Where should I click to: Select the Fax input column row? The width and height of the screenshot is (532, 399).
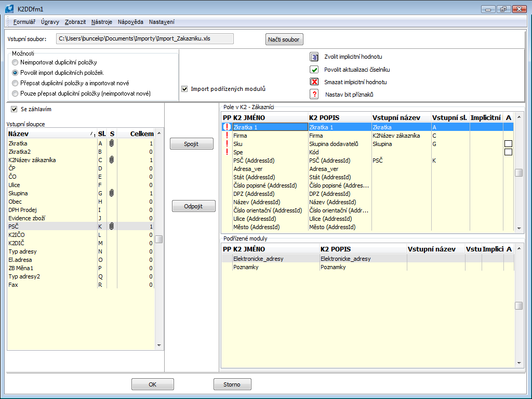click(81, 285)
